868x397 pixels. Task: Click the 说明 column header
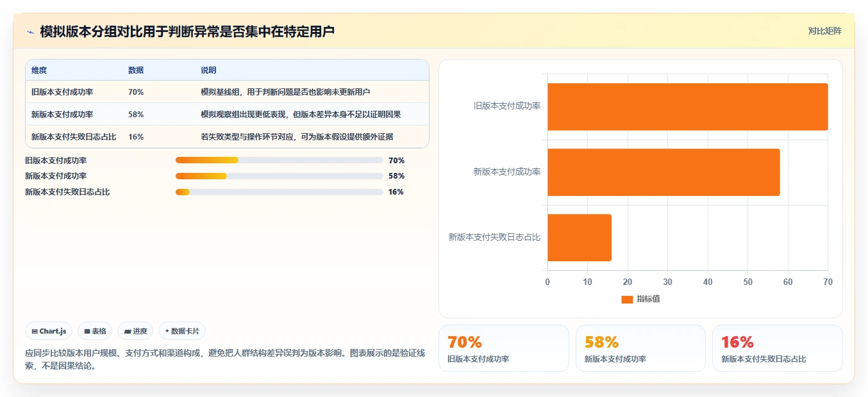pos(208,70)
